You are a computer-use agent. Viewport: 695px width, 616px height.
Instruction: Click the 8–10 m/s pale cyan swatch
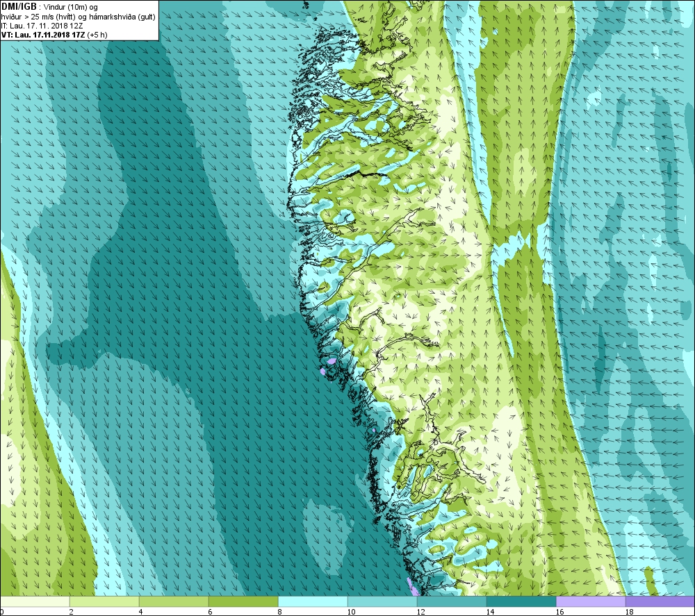point(313,601)
